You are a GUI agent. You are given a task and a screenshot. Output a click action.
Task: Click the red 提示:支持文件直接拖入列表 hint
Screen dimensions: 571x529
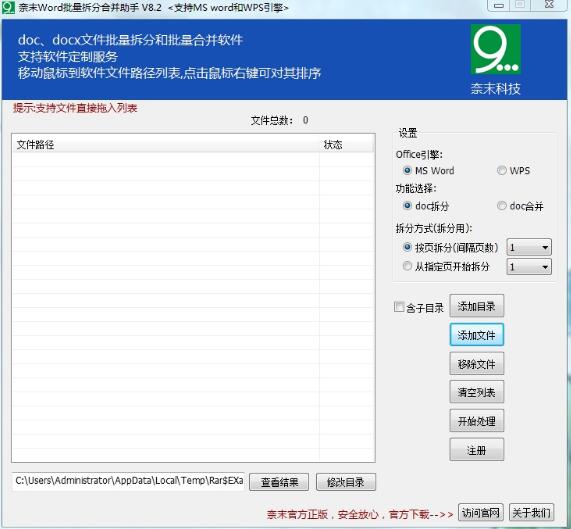coord(75,108)
